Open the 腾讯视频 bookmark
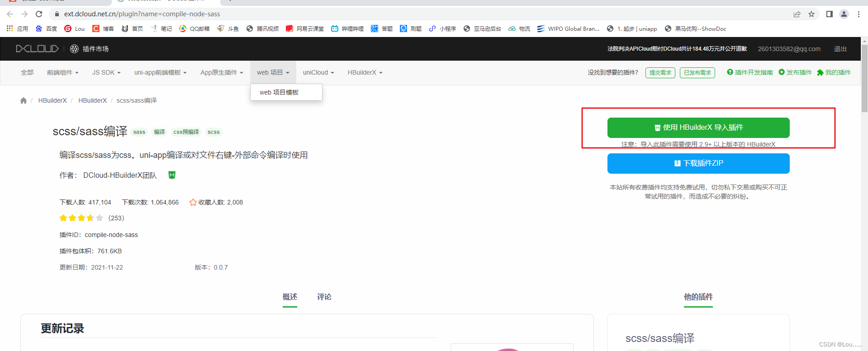Screen dimensions: 868x351 (x=262, y=28)
